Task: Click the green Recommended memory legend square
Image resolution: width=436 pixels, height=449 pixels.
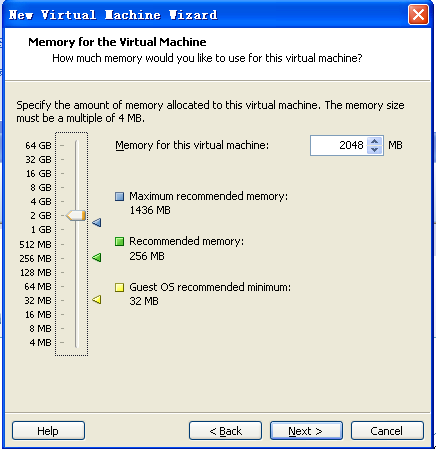Action: tap(119, 241)
